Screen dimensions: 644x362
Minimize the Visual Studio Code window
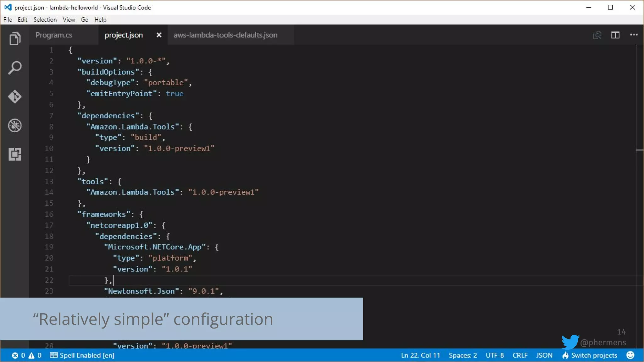click(x=589, y=7)
